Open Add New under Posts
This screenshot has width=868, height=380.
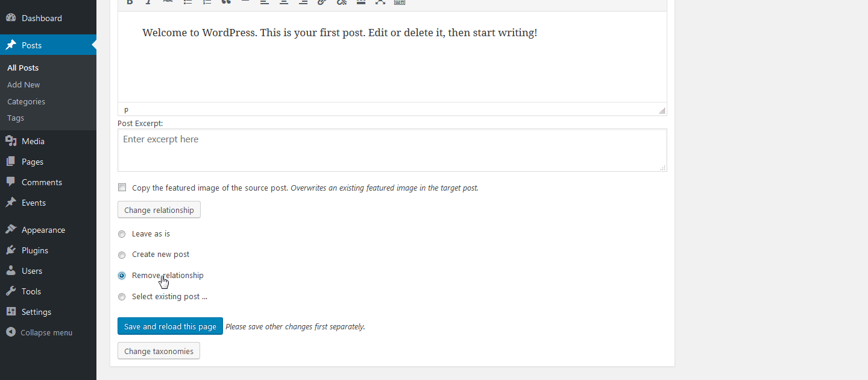coord(24,85)
